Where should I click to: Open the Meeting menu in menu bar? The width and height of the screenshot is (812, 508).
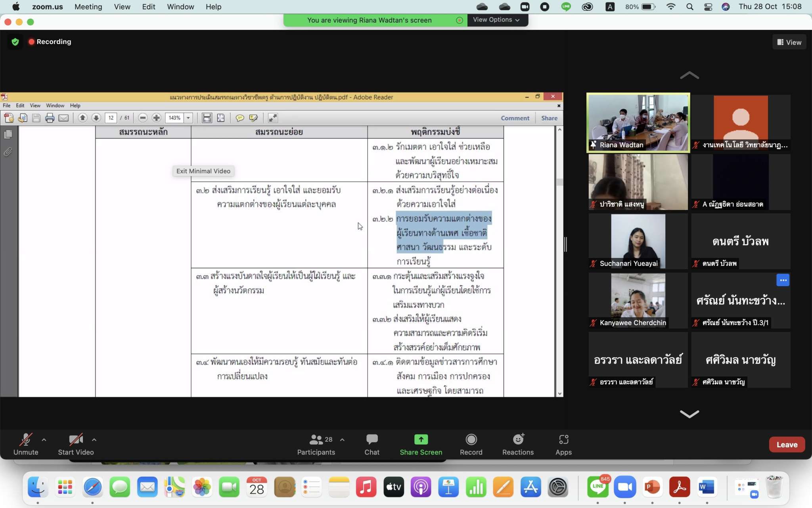click(88, 7)
